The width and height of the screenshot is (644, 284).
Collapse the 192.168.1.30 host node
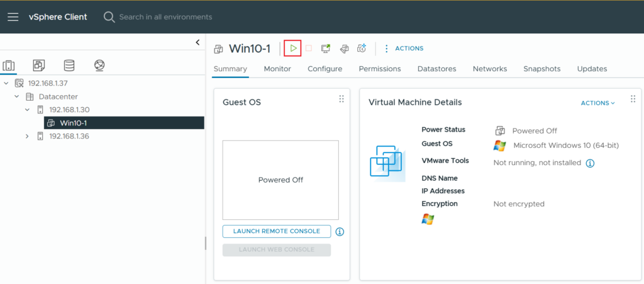28,110
